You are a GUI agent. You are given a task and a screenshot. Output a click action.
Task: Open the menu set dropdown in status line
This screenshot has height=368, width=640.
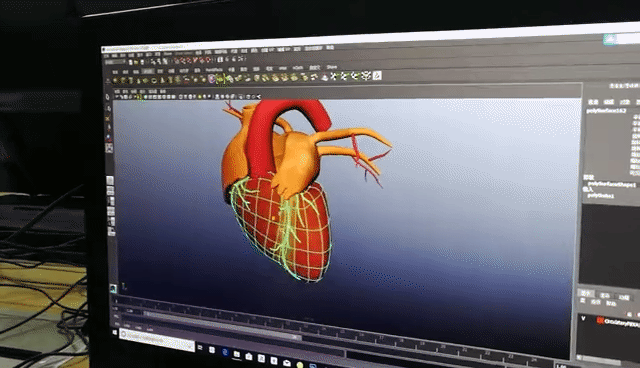115,62
